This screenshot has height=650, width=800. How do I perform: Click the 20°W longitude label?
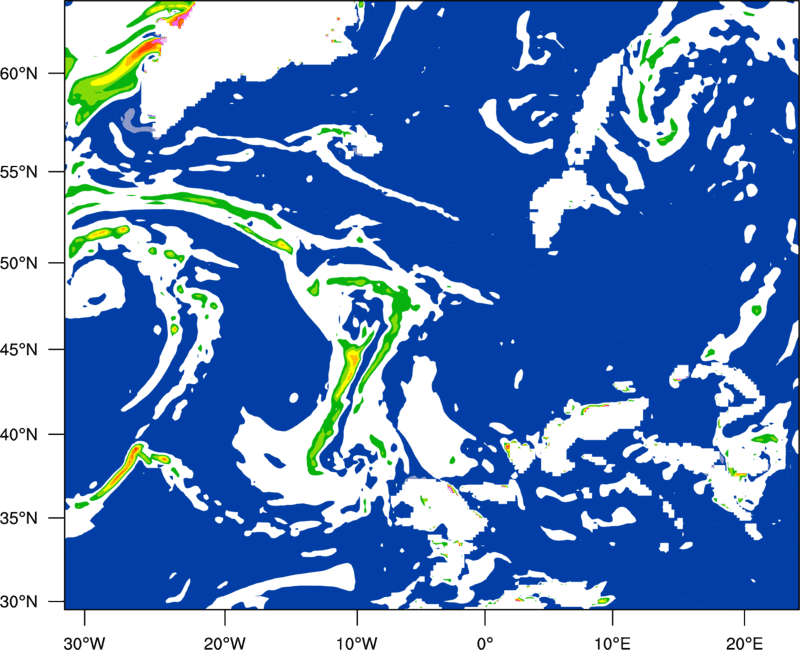225,643
